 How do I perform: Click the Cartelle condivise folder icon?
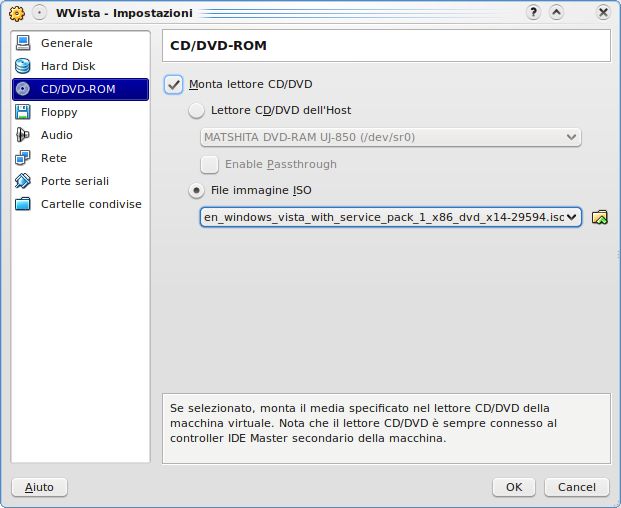click(x=23, y=204)
